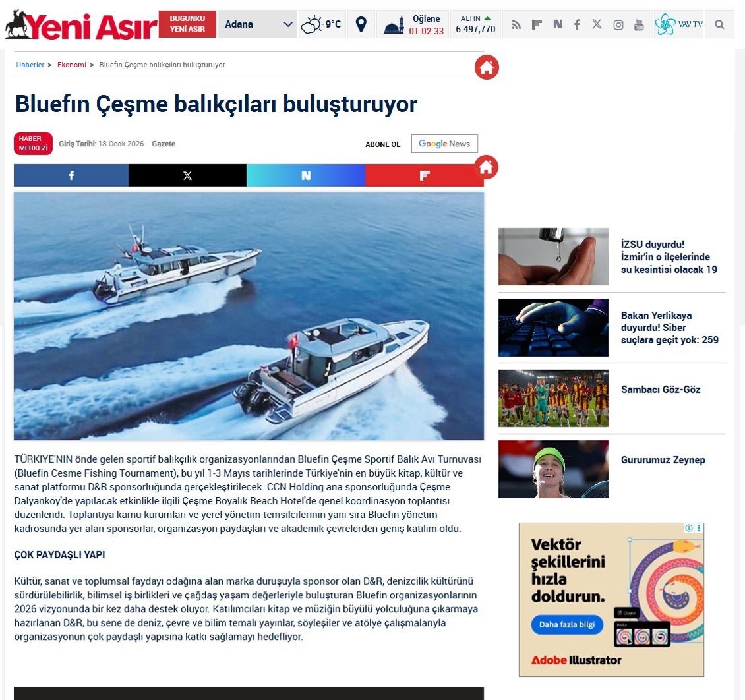The image size is (745, 700).
Task: Open the Adobe ad three-dot options menu
Action: 699,528
